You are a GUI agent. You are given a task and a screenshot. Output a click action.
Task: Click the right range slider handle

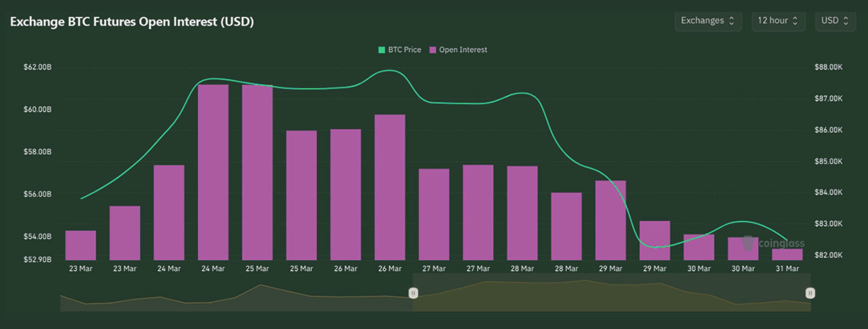coord(810,293)
